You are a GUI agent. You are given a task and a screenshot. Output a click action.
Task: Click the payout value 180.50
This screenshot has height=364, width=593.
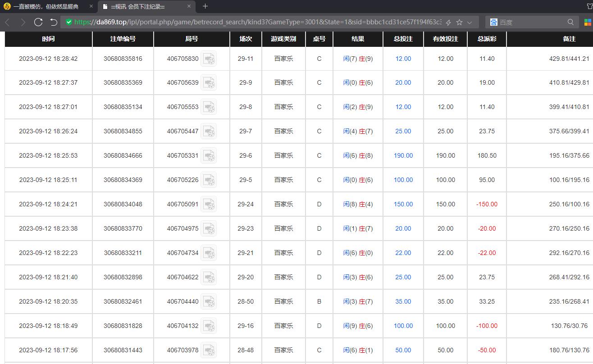tap(487, 156)
